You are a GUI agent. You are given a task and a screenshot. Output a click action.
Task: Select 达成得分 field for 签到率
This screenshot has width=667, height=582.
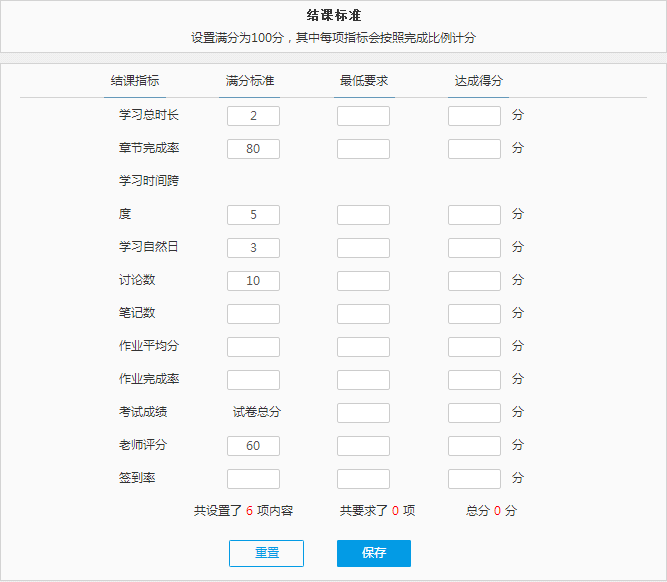pyautogui.click(x=474, y=479)
